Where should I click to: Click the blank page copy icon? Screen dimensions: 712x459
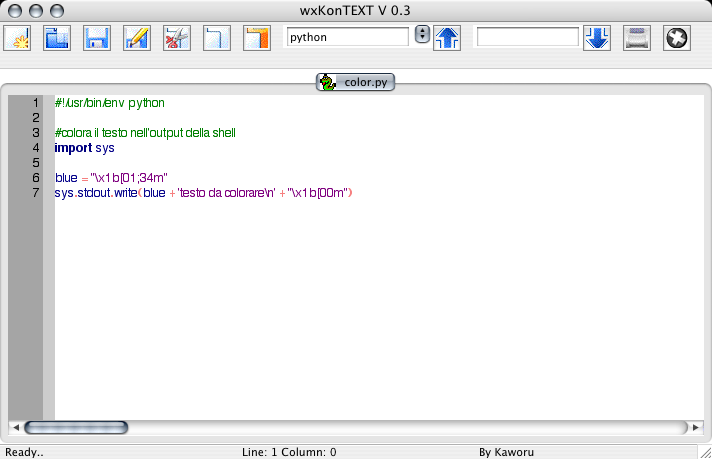217,39
